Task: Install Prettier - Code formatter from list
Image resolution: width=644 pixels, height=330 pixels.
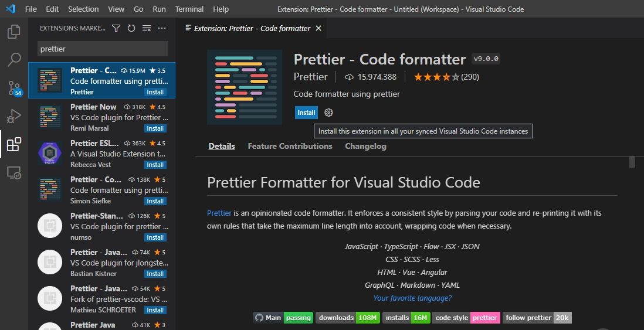Action: (x=155, y=93)
